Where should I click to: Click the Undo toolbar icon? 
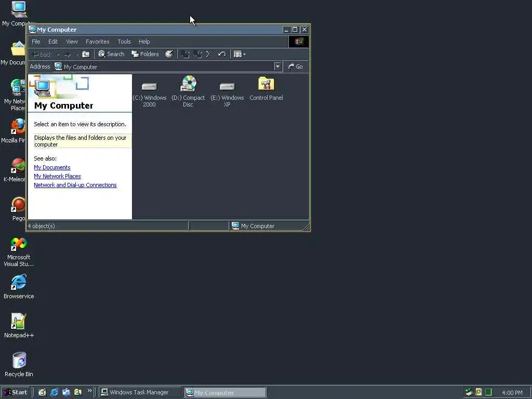221,54
